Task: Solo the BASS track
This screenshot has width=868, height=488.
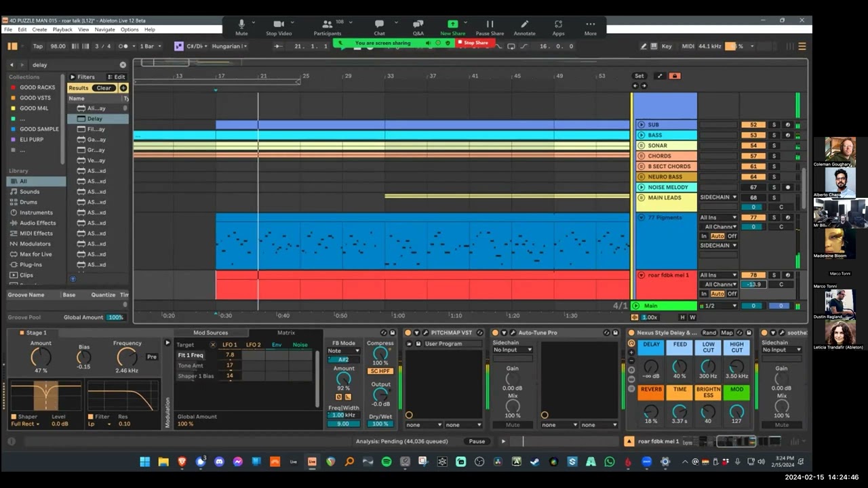Action: tap(774, 135)
